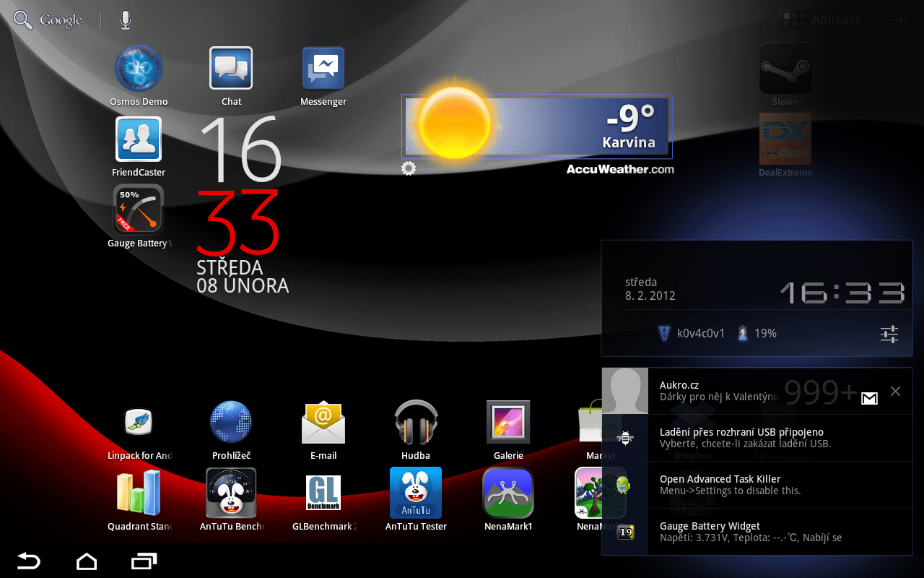The width and height of the screenshot is (924, 578).
Task: Open the AccuWeather.com link
Action: (x=620, y=169)
